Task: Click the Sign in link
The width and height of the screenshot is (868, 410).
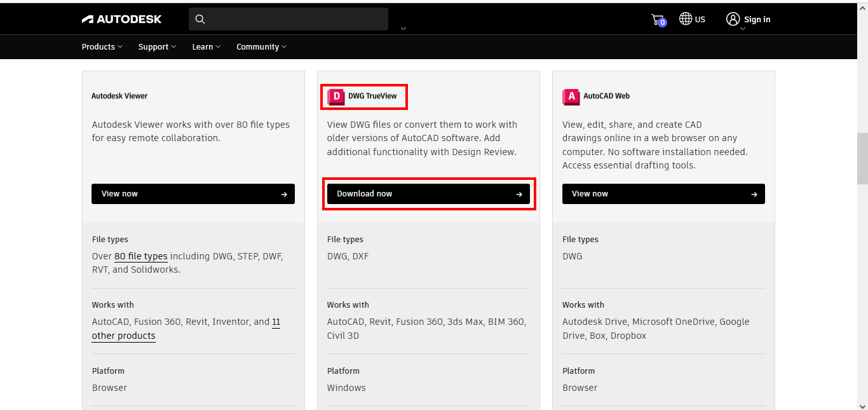Action: point(757,20)
